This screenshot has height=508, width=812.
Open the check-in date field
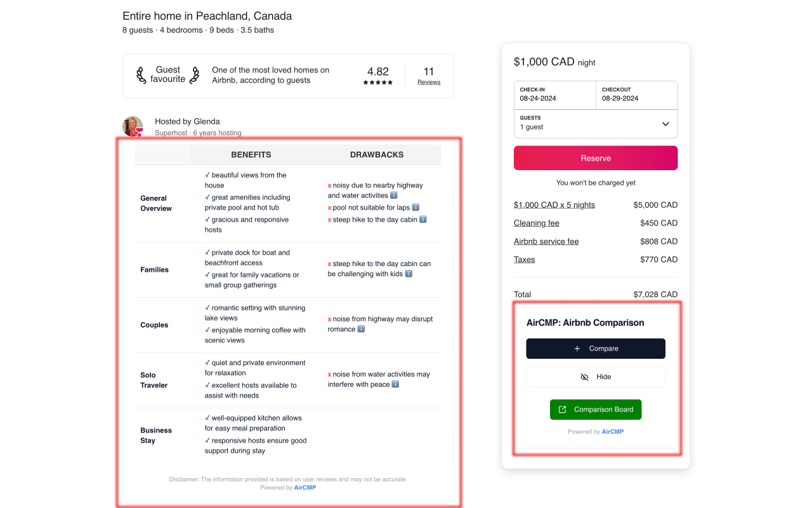(554, 95)
